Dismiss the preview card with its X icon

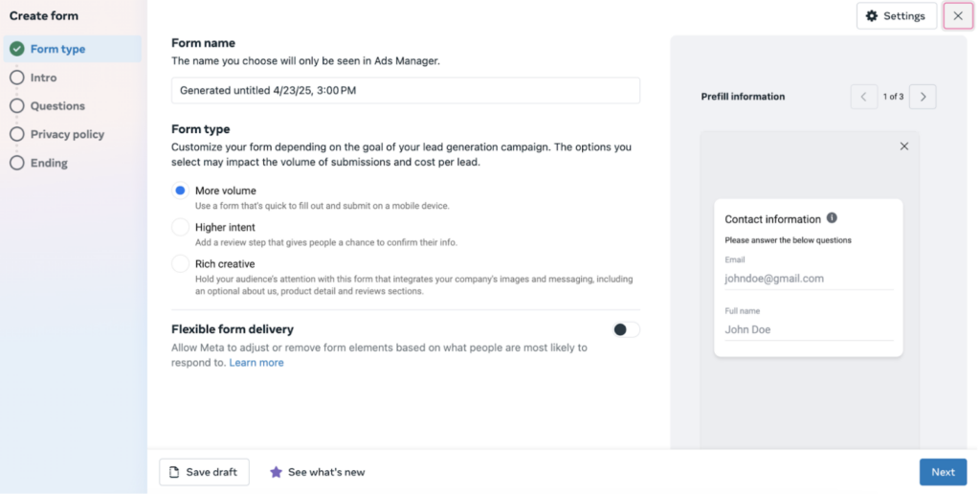point(903,146)
